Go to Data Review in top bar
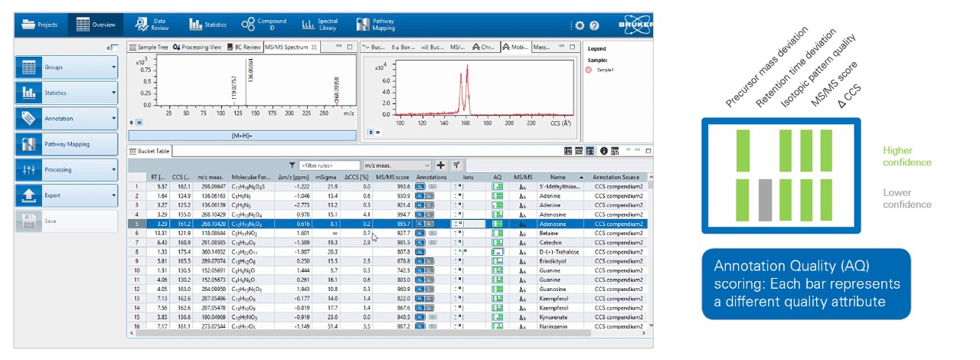The height and width of the screenshot is (360, 980). pos(151,25)
